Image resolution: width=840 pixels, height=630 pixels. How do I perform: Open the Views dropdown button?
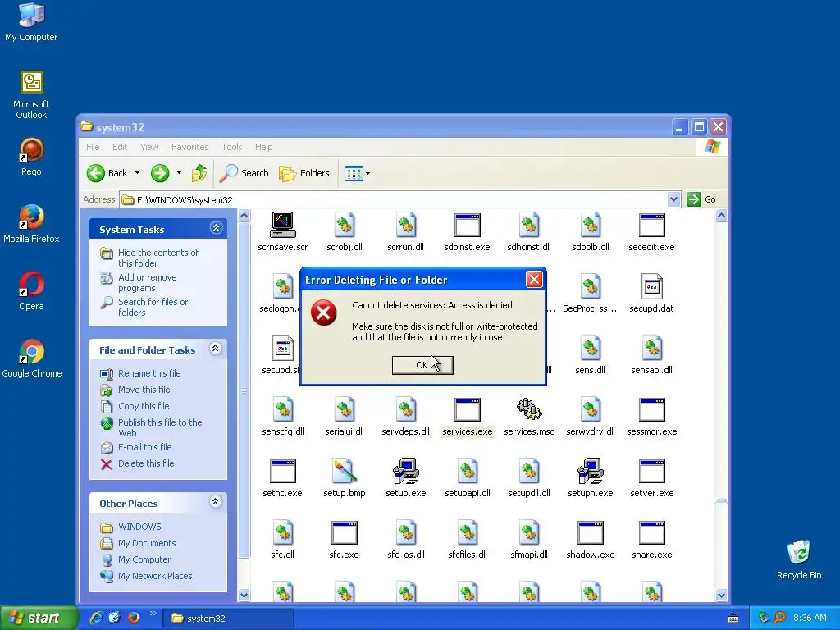[357, 173]
